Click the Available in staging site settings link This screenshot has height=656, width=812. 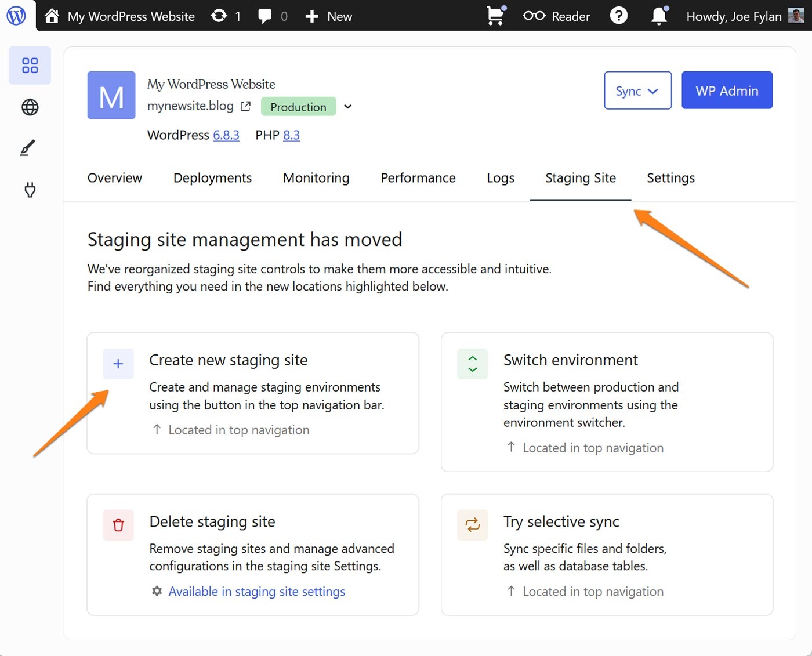click(257, 591)
